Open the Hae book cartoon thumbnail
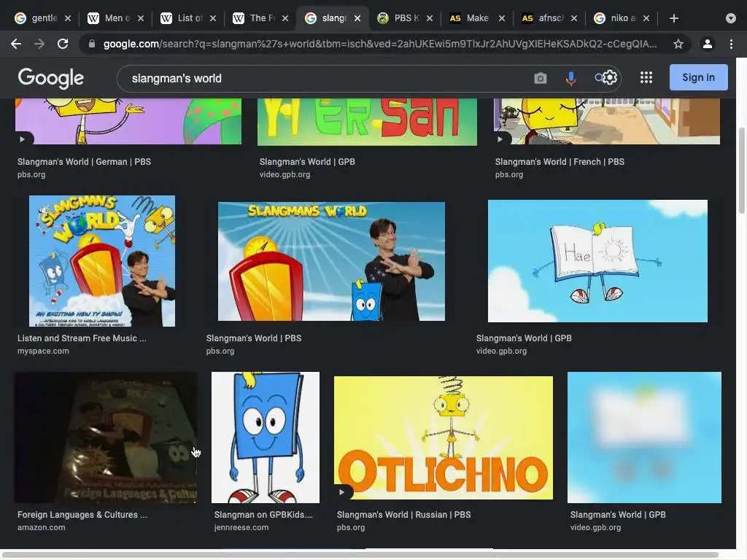Screen dimensions: 747x560 point(597,261)
